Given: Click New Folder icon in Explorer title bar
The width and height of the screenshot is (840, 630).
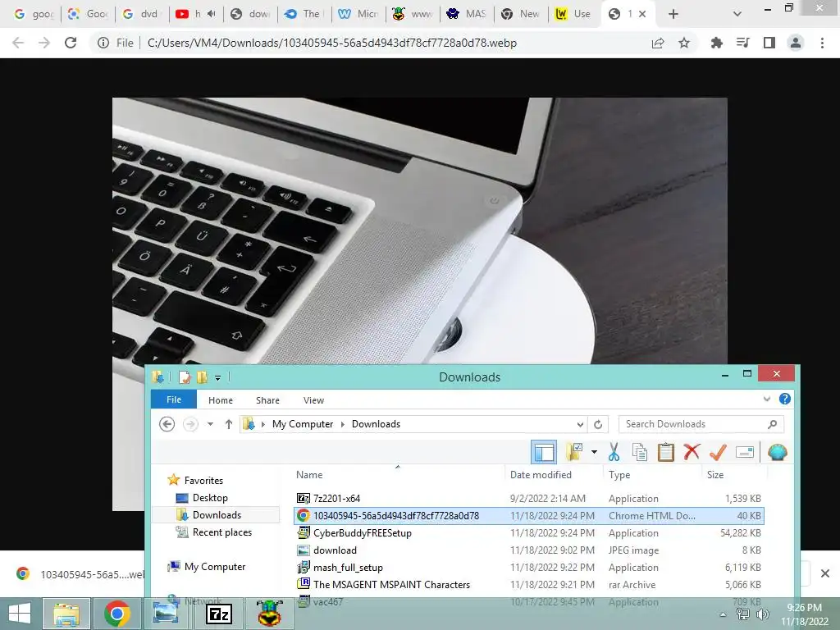Looking at the screenshot, I should [x=202, y=377].
